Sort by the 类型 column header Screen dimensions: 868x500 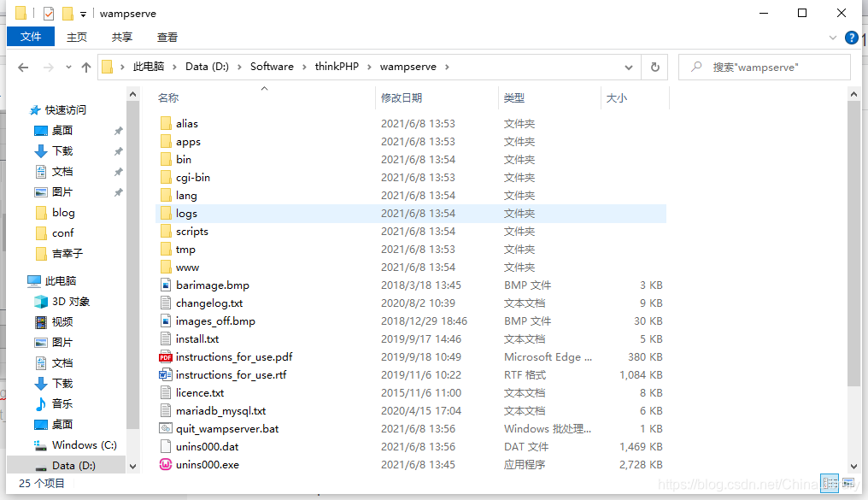click(513, 98)
